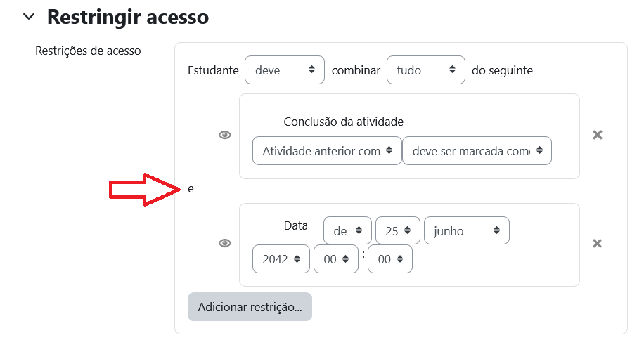Collapse the Restringir acesso section chevron
Viewport: 644px width, 340px height.
coord(29,17)
